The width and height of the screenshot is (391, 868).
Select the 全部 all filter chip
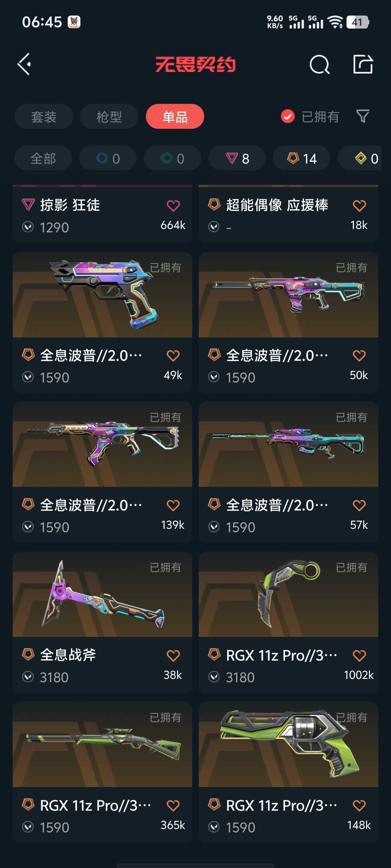coord(43,158)
